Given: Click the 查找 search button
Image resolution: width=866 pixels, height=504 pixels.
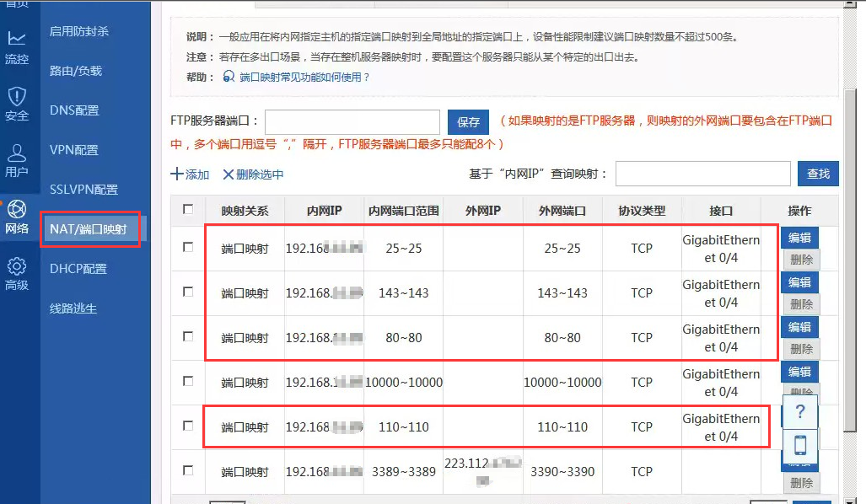Looking at the screenshot, I should [818, 174].
